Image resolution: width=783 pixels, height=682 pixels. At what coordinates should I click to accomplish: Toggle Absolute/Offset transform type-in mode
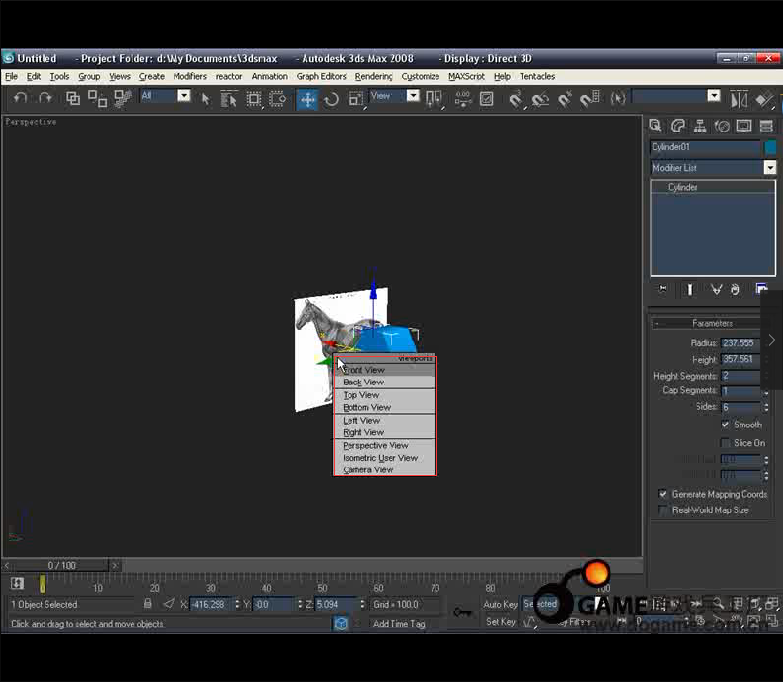[x=169, y=604]
